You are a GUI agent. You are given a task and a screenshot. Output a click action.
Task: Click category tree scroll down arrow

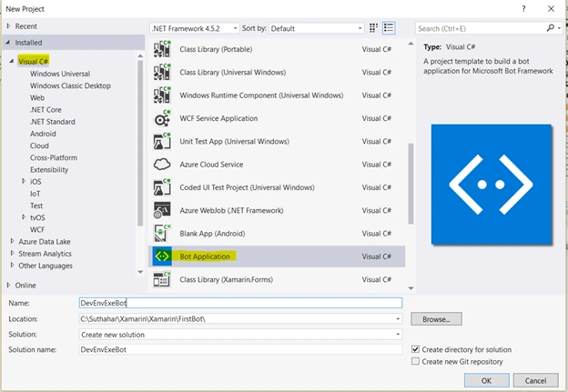pos(140,272)
